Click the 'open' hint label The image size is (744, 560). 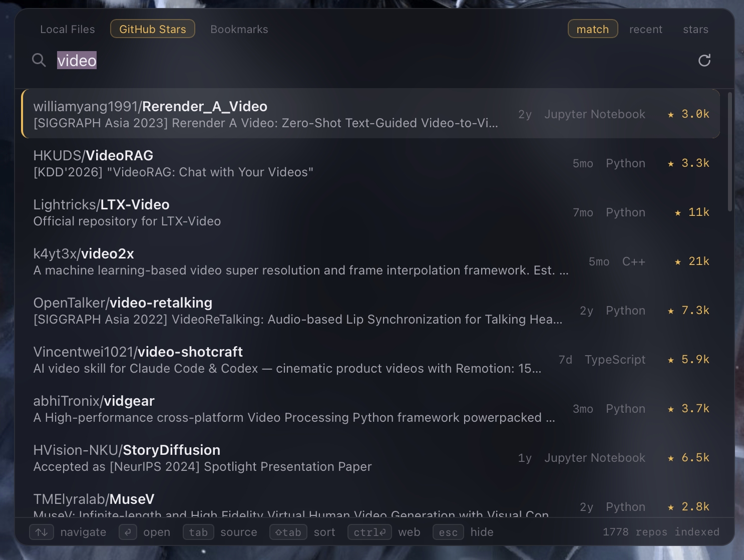pyautogui.click(x=157, y=532)
